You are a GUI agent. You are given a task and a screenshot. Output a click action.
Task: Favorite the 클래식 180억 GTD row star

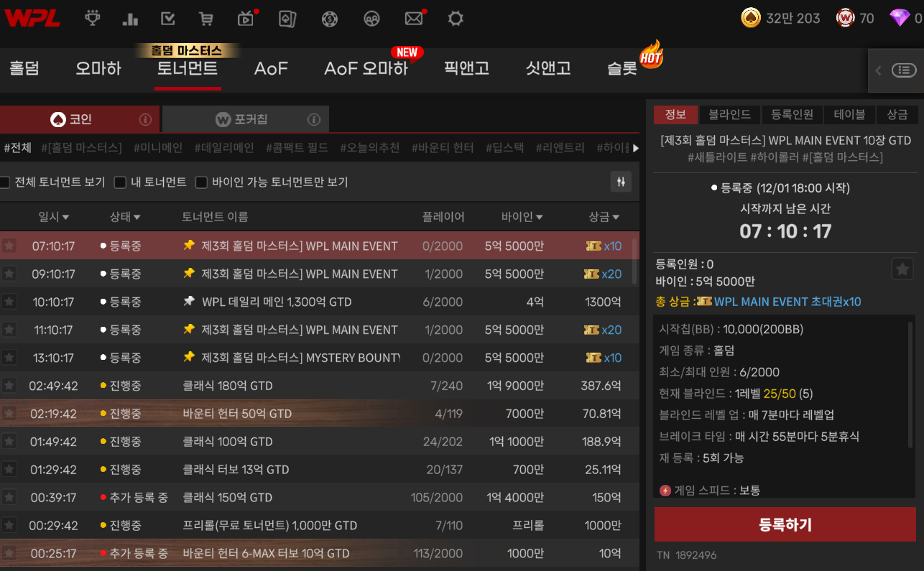(x=9, y=386)
